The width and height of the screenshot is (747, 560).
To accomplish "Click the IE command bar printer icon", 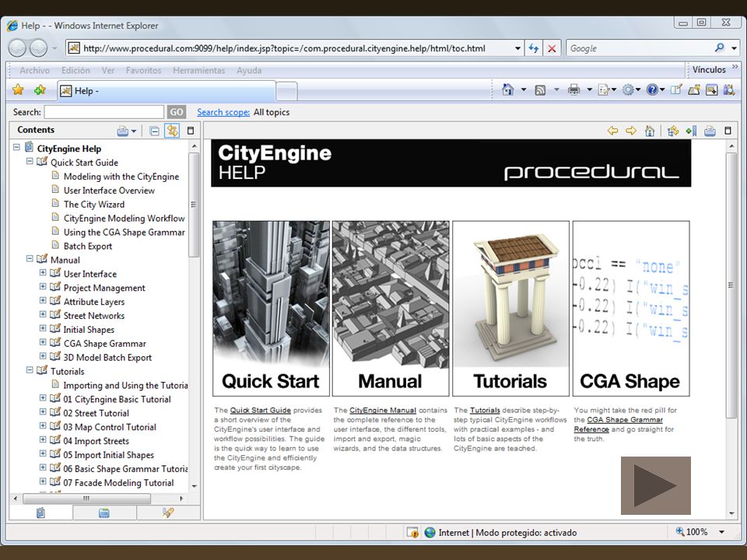I will pyautogui.click(x=573, y=89).
